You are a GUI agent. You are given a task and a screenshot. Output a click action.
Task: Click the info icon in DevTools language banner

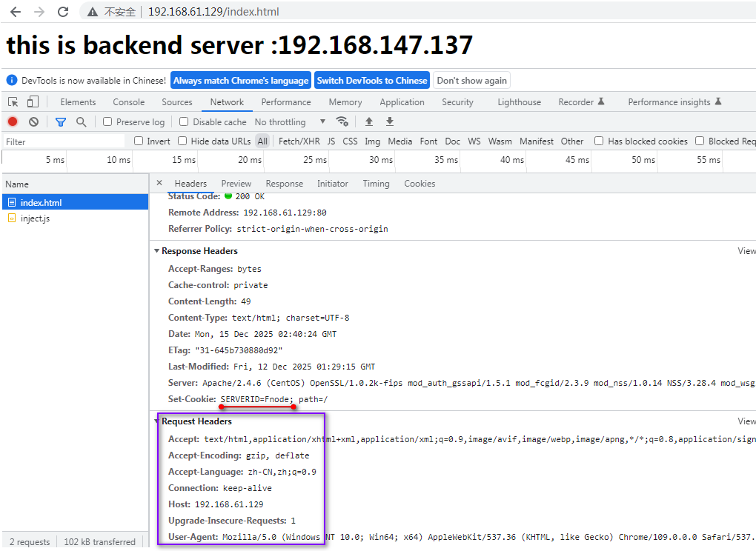(12, 81)
